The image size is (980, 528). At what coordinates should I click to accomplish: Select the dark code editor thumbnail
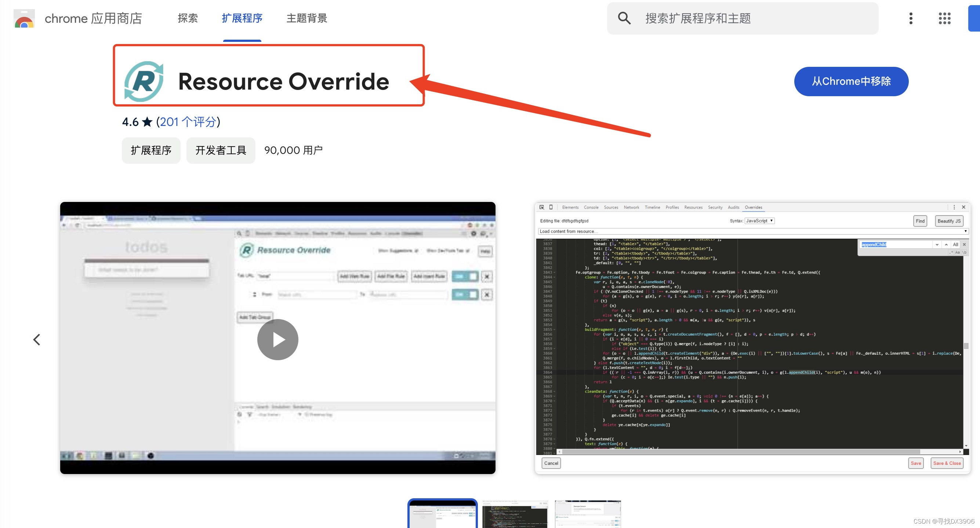[x=515, y=514]
